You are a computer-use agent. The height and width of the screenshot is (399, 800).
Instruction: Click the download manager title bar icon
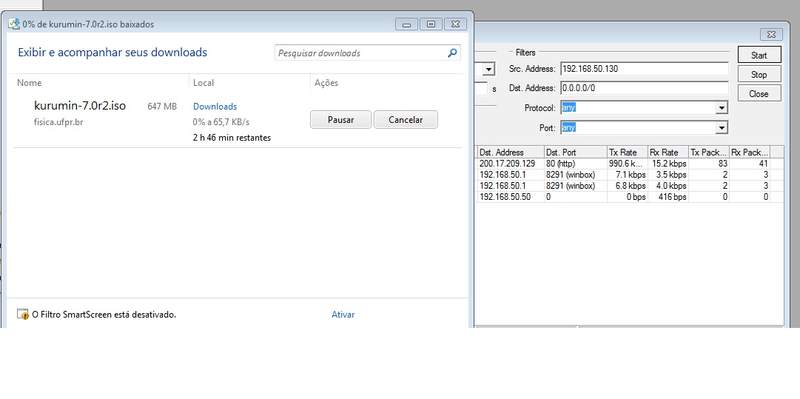point(14,24)
